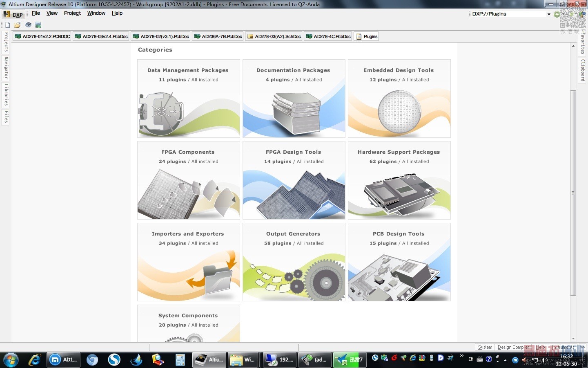Click the Output Generators title

coord(293,234)
